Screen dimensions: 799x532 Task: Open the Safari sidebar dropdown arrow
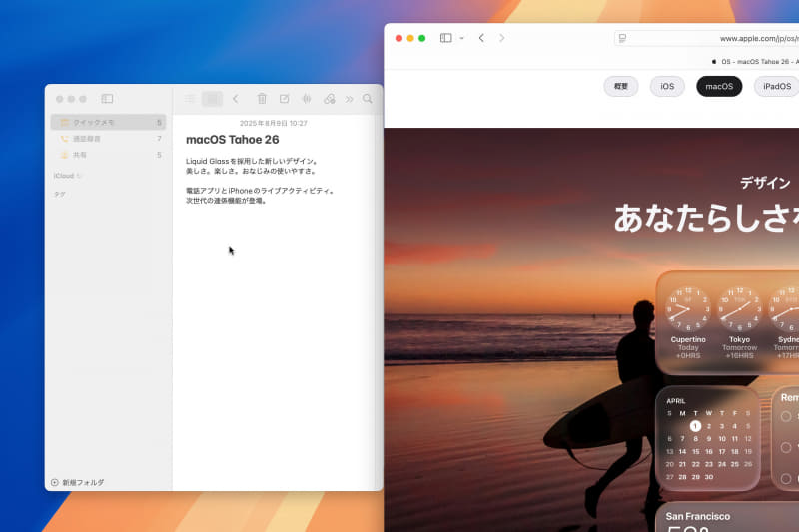(461, 38)
